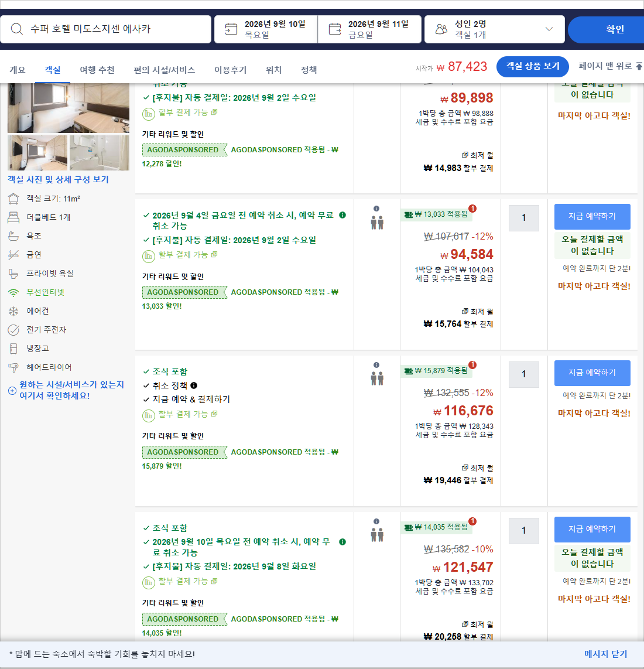Click check-out calendar icon for 9월 11일

click(x=335, y=29)
